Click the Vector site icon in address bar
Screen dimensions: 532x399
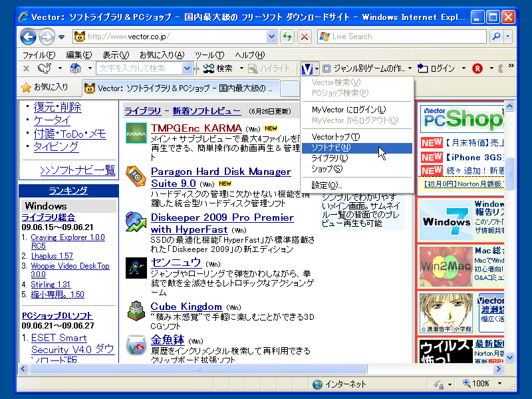(80, 37)
